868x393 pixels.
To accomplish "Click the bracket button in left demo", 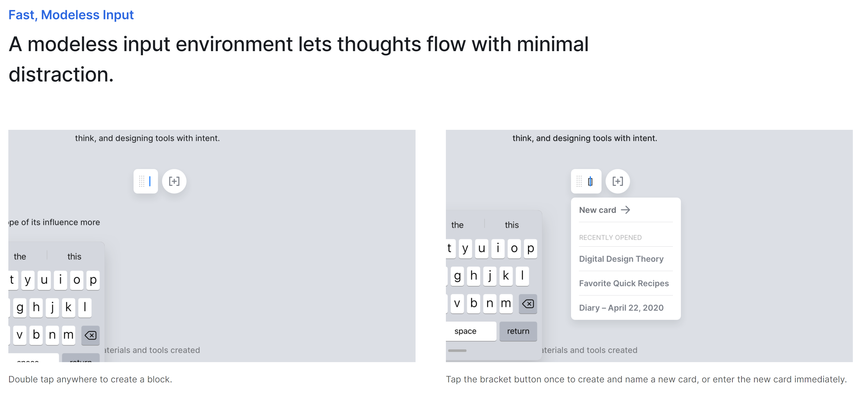I will pos(174,181).
